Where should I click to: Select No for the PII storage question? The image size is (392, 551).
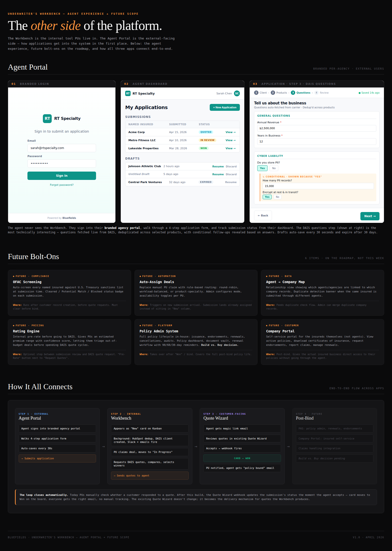click(x=274, y=168)
